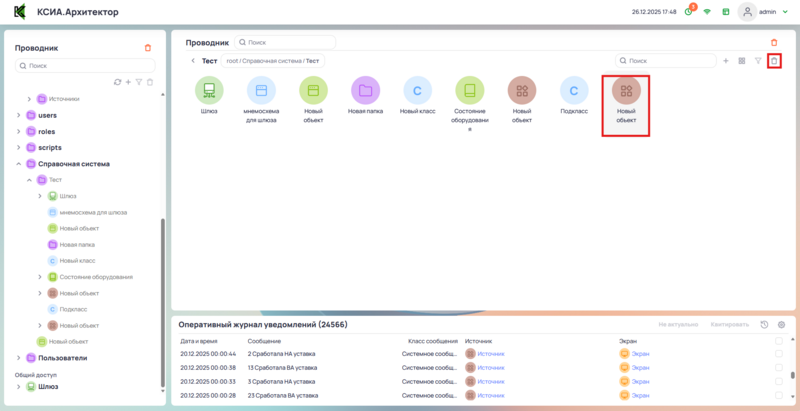Check the last visible journal row checkbox
Viewport: 800px width, 411px height.
pyautogui.click(x=779, y=395)
